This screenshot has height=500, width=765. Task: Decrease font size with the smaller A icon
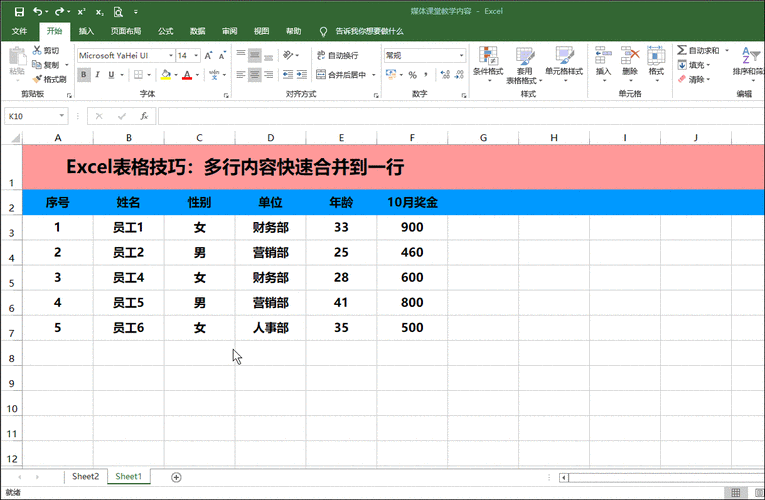[x=222, y=56]
